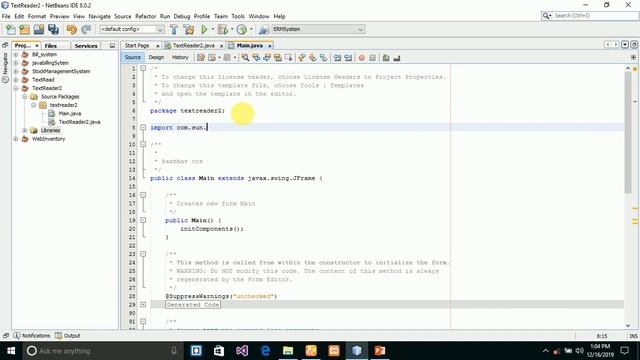Screen dimensions: 640x360
Task: Click the Uncomment lines icon
Action: point(396,58)
